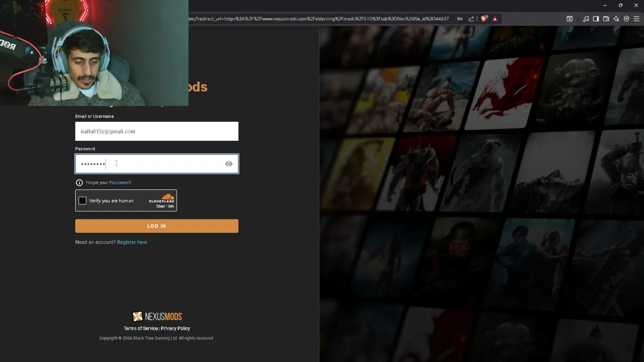Click Cloudflare Privacy link in captcha widget
This screenshot has width=644, height=362.
tap(160, 206)
